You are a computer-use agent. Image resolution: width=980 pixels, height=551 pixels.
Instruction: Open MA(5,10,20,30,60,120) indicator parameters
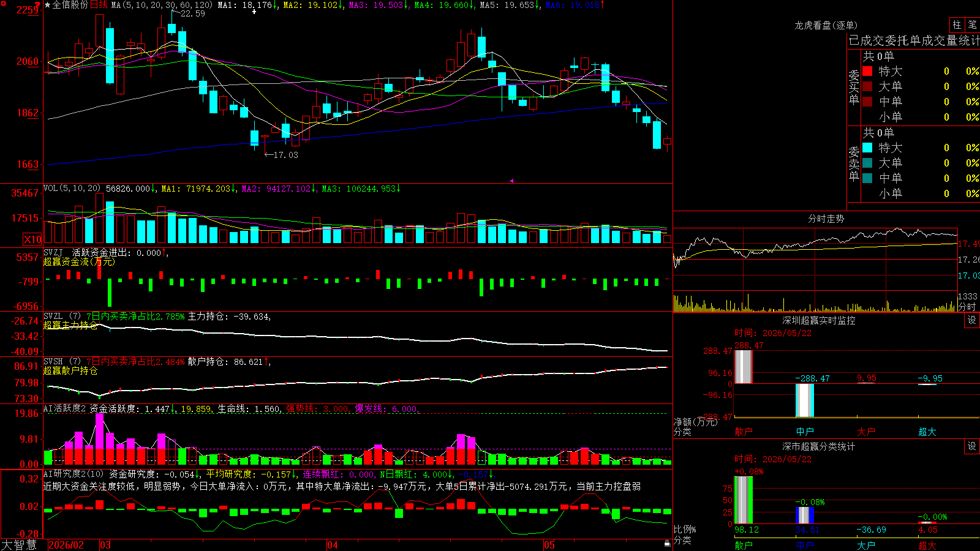162,5
